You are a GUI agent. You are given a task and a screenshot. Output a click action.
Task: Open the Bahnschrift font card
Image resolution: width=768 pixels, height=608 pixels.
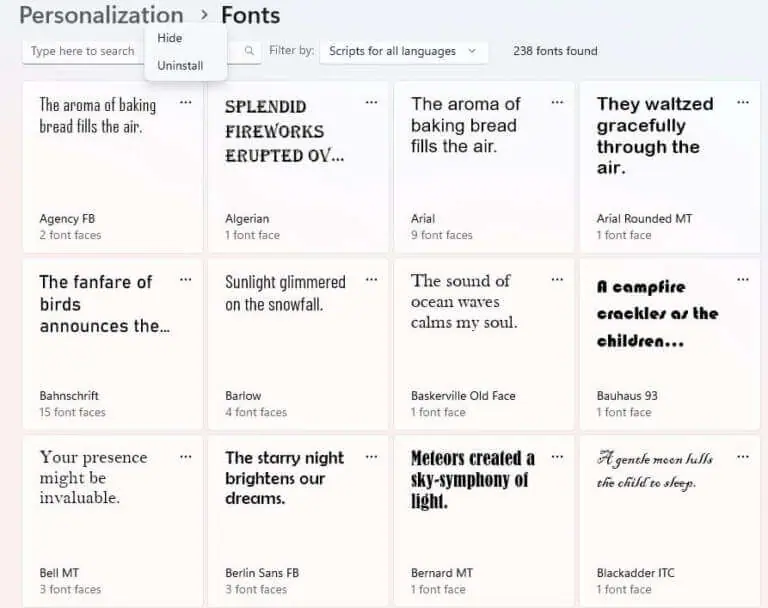(x=113, y=344)
